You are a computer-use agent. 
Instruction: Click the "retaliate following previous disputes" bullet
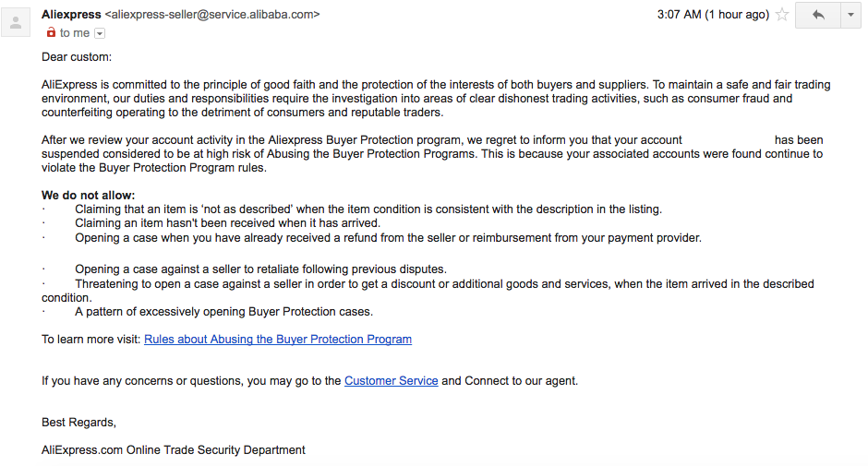coord(260,269)
